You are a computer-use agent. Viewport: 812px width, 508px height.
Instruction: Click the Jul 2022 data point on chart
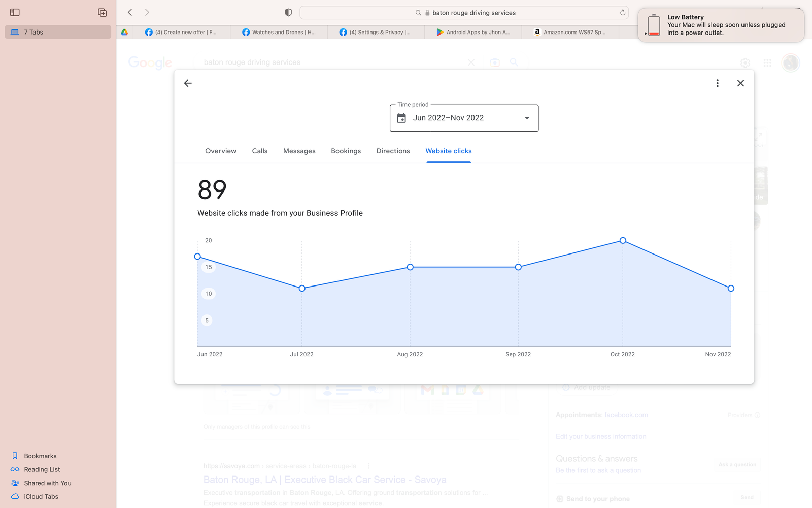pos(302,289)
